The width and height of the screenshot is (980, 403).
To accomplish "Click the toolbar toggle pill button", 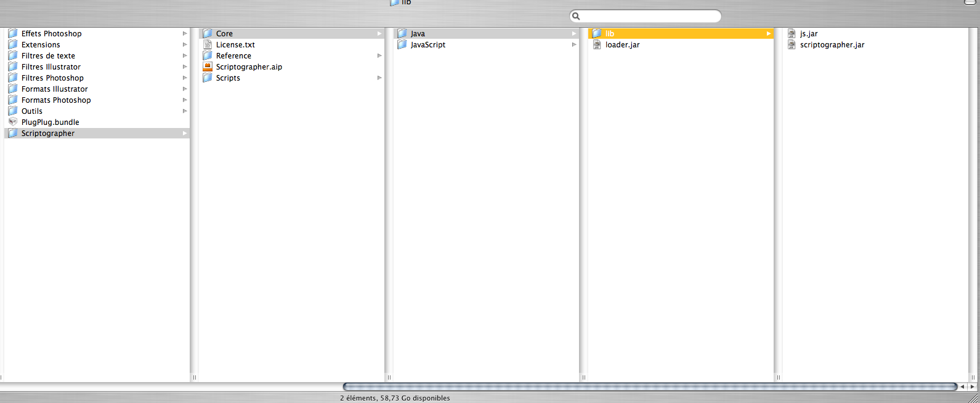I will coord(970,2).
